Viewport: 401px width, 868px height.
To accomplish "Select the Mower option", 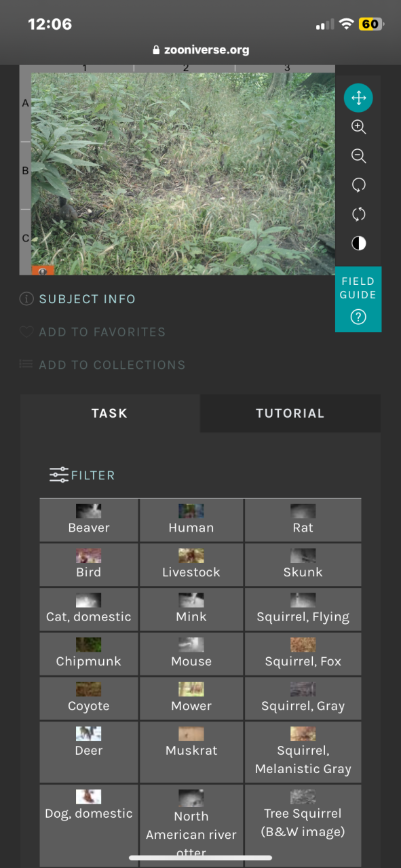I will tap(191, 698).
